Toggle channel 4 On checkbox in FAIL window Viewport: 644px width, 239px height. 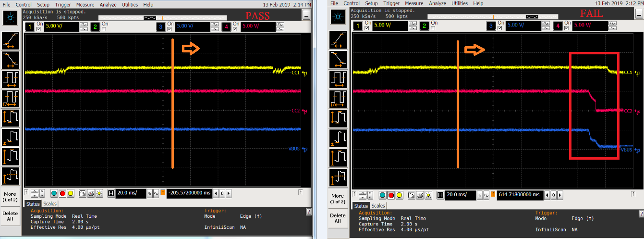point(567,28)
